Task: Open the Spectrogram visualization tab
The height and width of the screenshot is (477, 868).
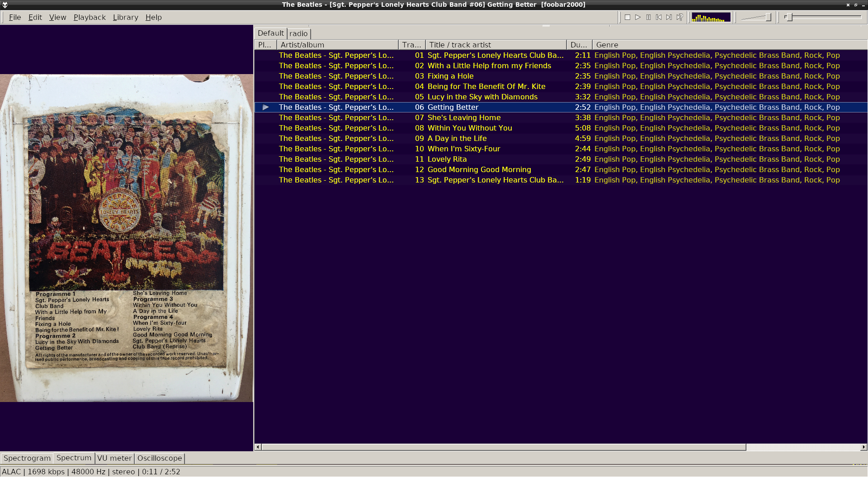Action: point(27,458)
